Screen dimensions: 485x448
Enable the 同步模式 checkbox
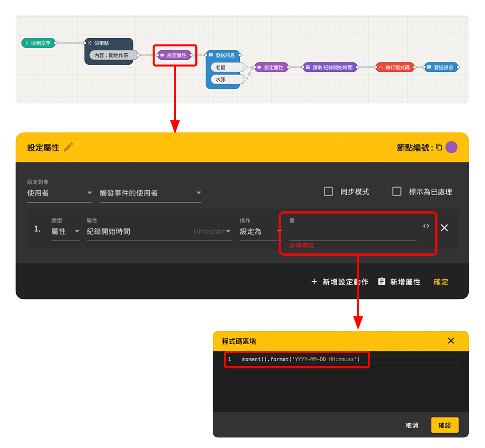pos(328,191)
